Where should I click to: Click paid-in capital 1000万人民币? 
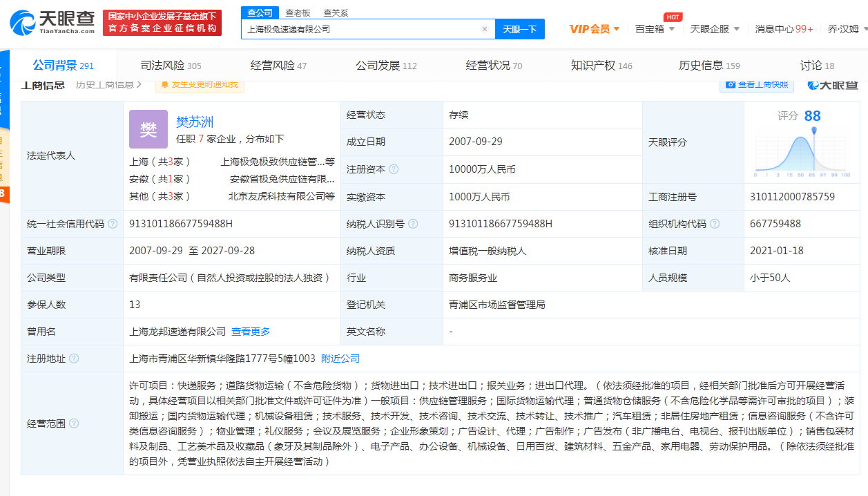click(479, 197)
